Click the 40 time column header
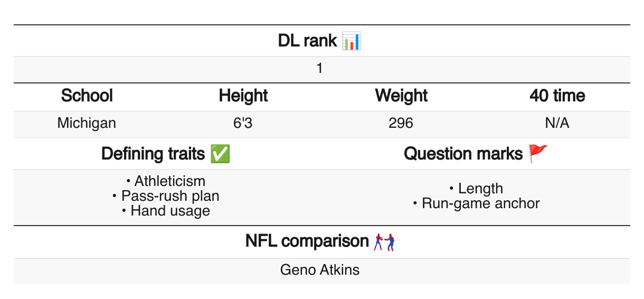The width and height of the screenshot is (644, 299). click(x=557, y=96)
